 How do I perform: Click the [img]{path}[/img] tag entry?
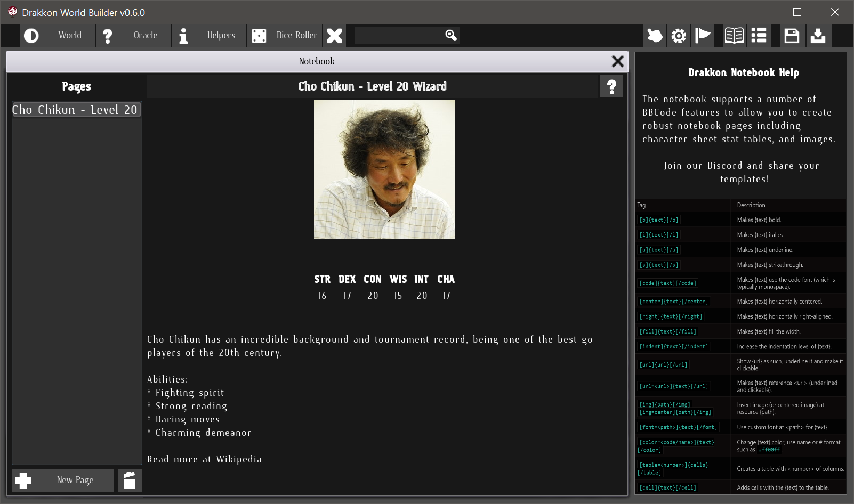pyautogui.click(x=665, y=404)
